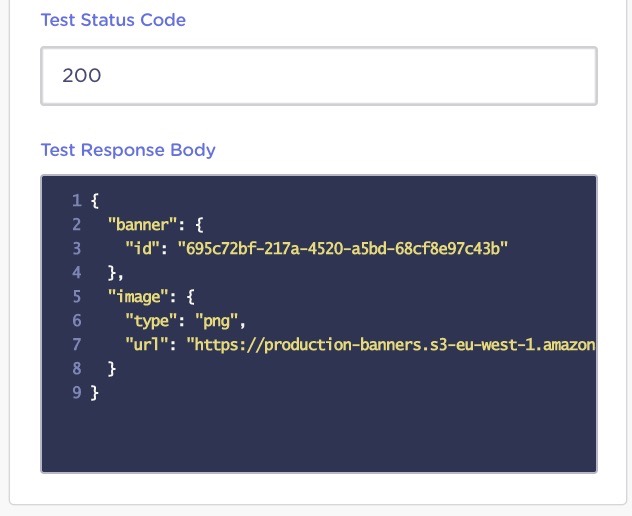Click the https://production-banners URL value

tap(391, 345)
